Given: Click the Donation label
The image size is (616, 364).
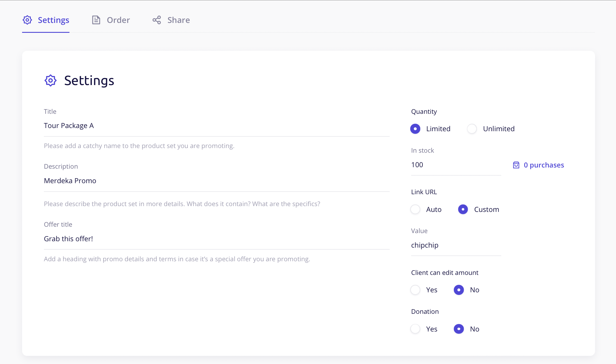Looking at the screenshot, I should (425, 311).
